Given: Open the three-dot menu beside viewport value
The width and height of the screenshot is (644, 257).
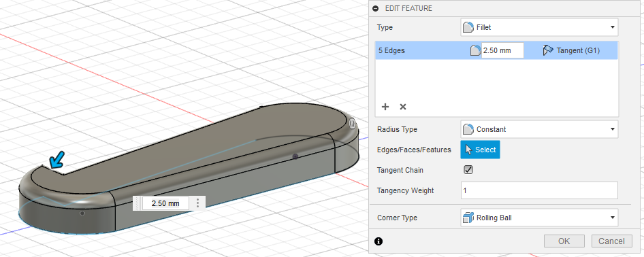Looking at the screenshot, I should point(198,203).
